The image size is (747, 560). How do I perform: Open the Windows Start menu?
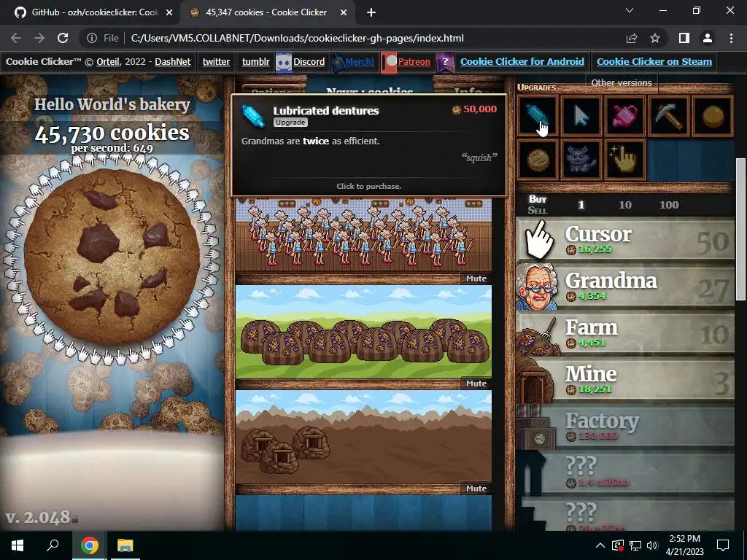click(x=18, y=545)
